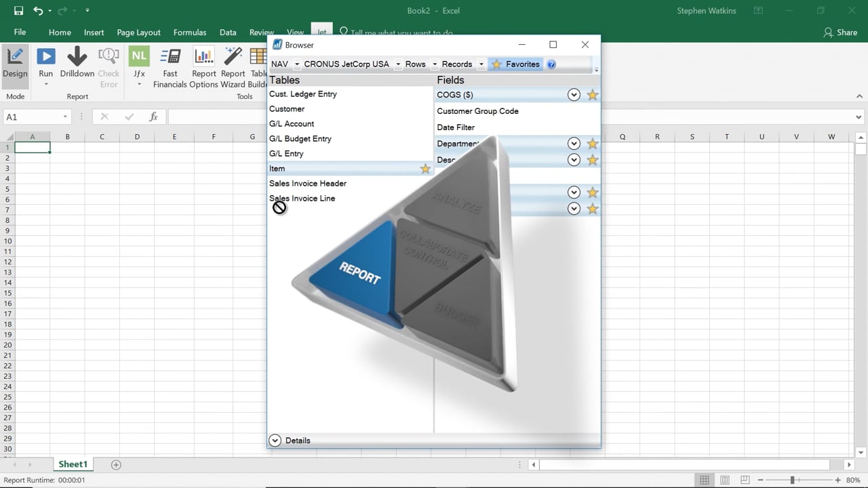Open the Name Box dropdown arrow
The height and width of the screenshot is (488, 868).
tap(65, 117)
